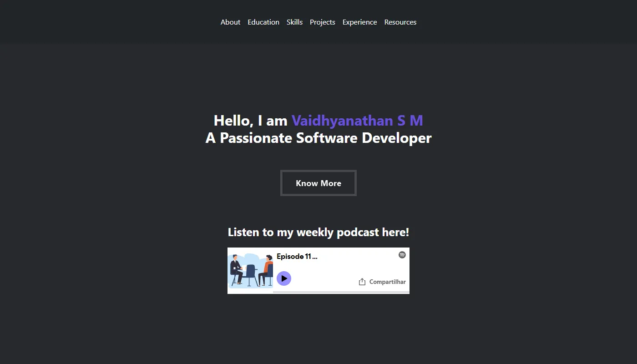Open the About navigation link
The image size is (637, 364).
coord(230,22)
